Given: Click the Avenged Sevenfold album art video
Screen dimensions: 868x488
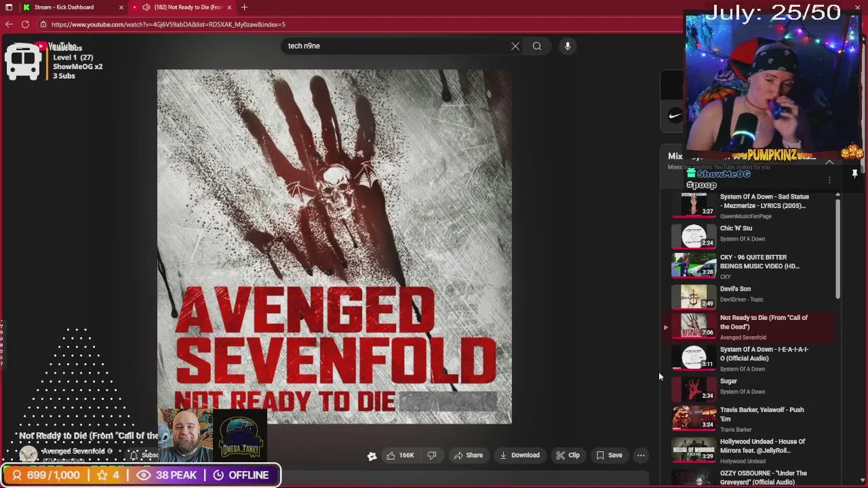Looking at the screenshot, I should pos(334,247).
